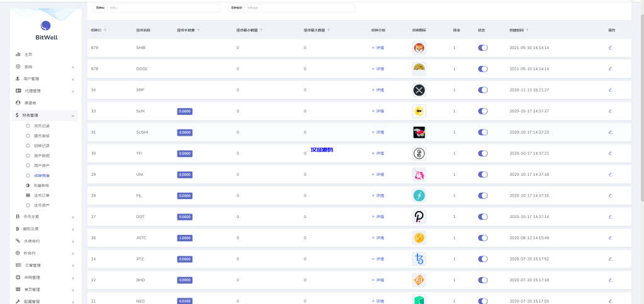The image size is (644, 304).
Task: Click the edit pencil in the XRP row
Action: (x=609, y=90)
